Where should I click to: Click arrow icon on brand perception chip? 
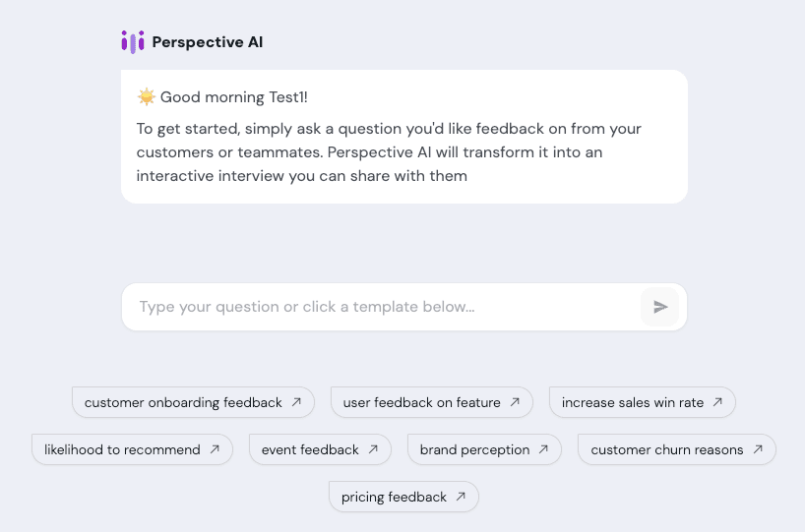click(x=543, y=449)
